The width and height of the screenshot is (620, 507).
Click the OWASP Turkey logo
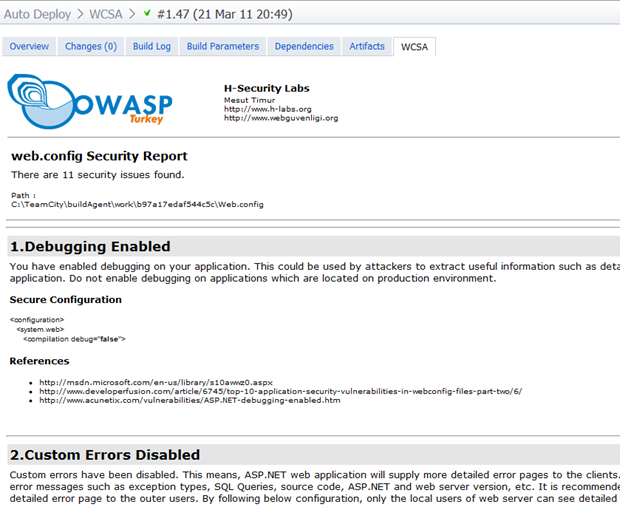point(90,101)
